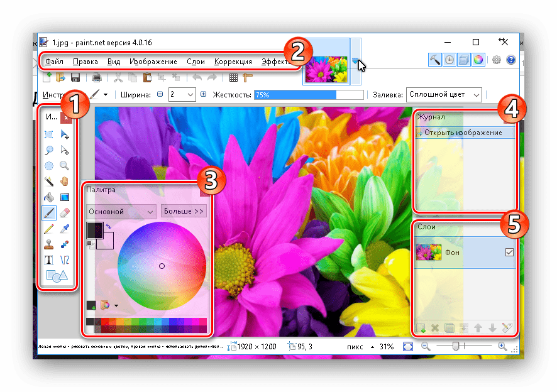
Task: Select the Magic Wand tool
Action: (x=49, y=182)
